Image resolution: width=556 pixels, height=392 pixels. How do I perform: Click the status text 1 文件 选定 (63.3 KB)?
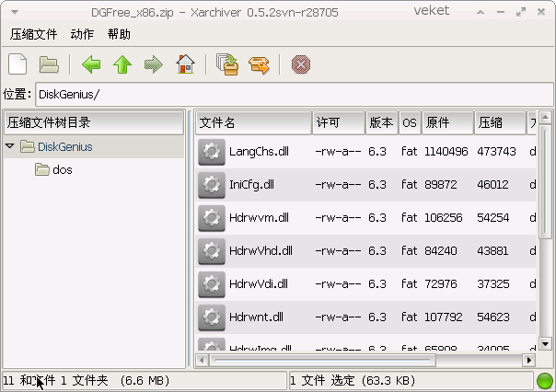(x=353, y=381)
